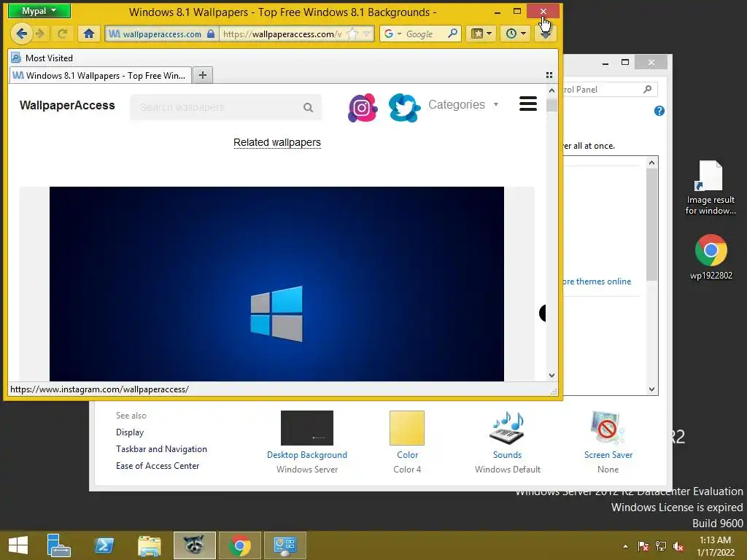Open the history clock toolbar button
The image size is (747, 560).
pyautogui.click(x=516, y=34)
